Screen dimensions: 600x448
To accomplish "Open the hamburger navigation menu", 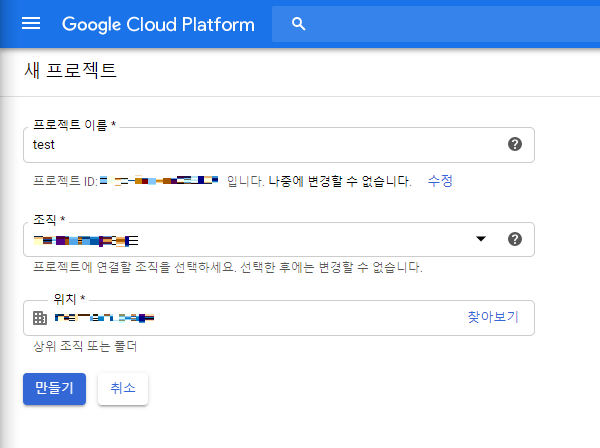I will click(31, 24).
